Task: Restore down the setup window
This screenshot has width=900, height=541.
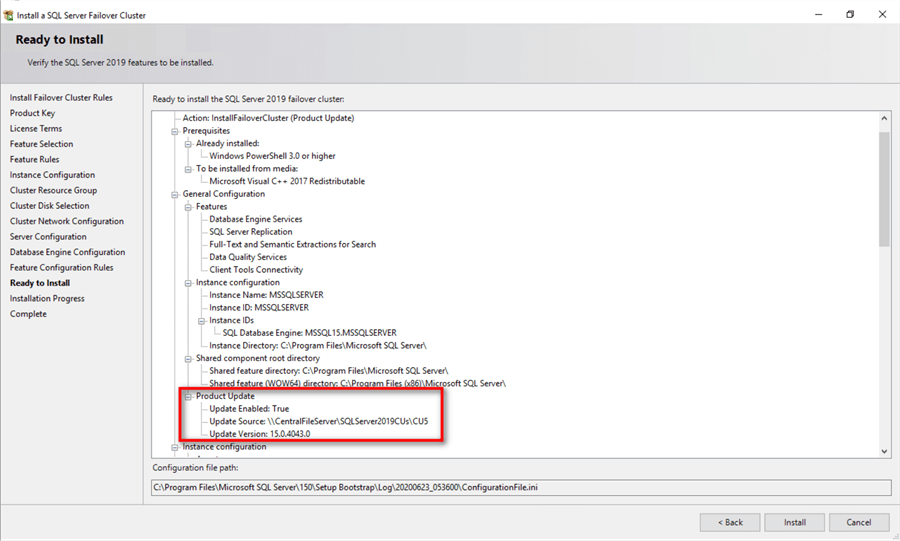Action: (x=850, y=14)
